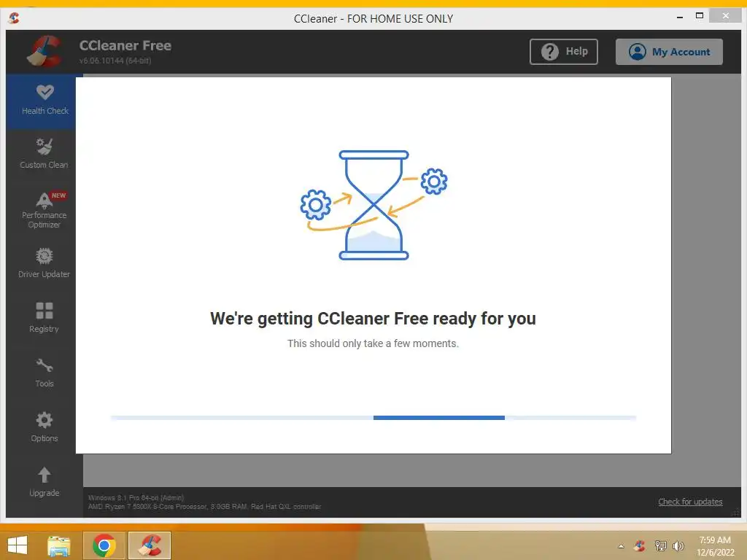This screenshot has width=747, height=560.
Task: Open File Explorer from taskbar
Action: 59,545
